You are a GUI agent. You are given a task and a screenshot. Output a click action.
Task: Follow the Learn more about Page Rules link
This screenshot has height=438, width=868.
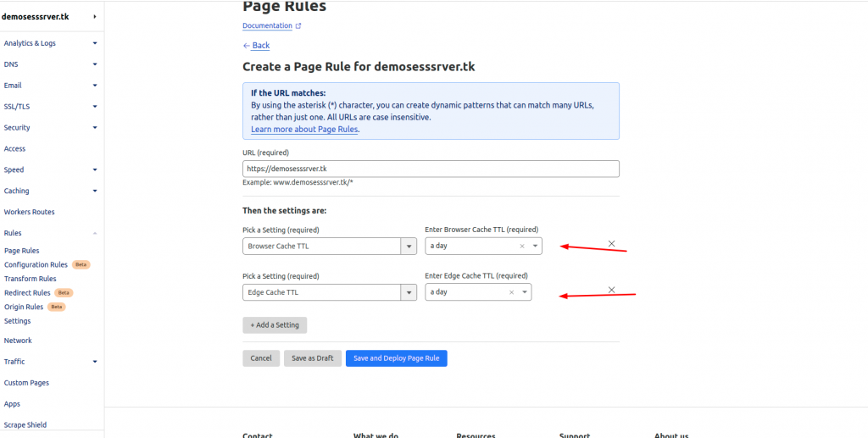click(304, 130)
